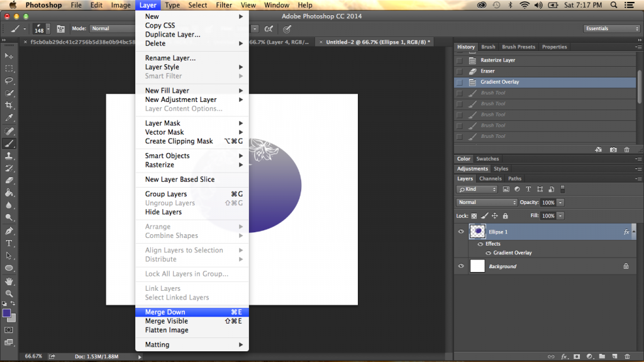
Task: Click the background color swatch
Action: (x=13, y=319)
